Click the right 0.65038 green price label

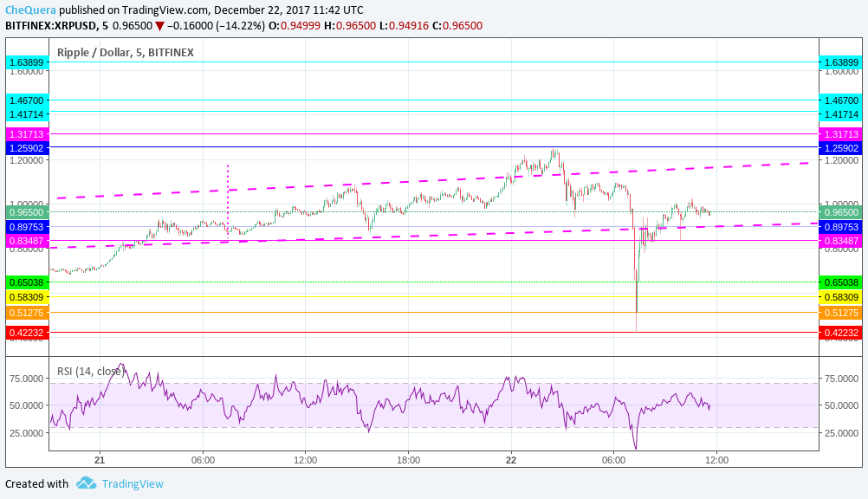tap(841, 282)
